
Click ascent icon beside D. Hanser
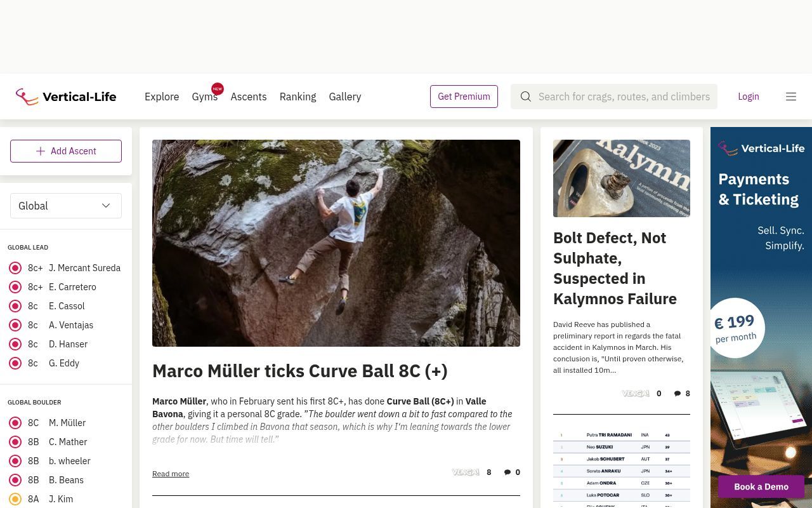(15, 344)
